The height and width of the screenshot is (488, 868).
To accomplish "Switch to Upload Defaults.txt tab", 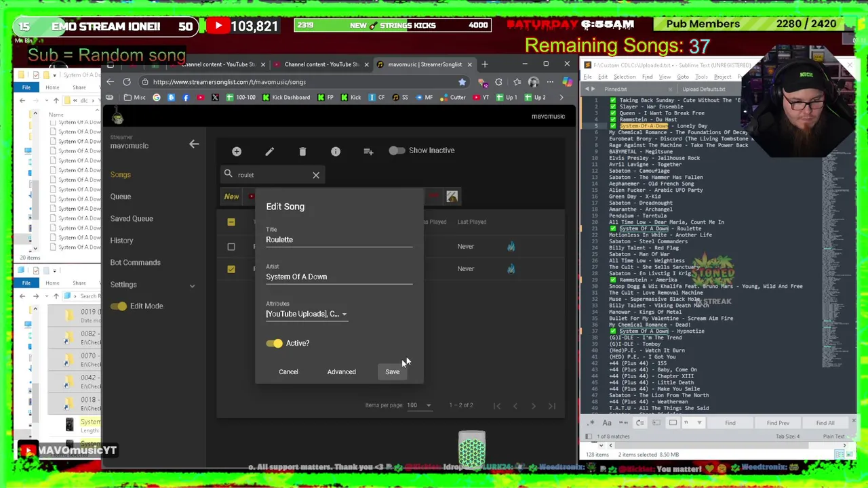I will tap(704, 89).
